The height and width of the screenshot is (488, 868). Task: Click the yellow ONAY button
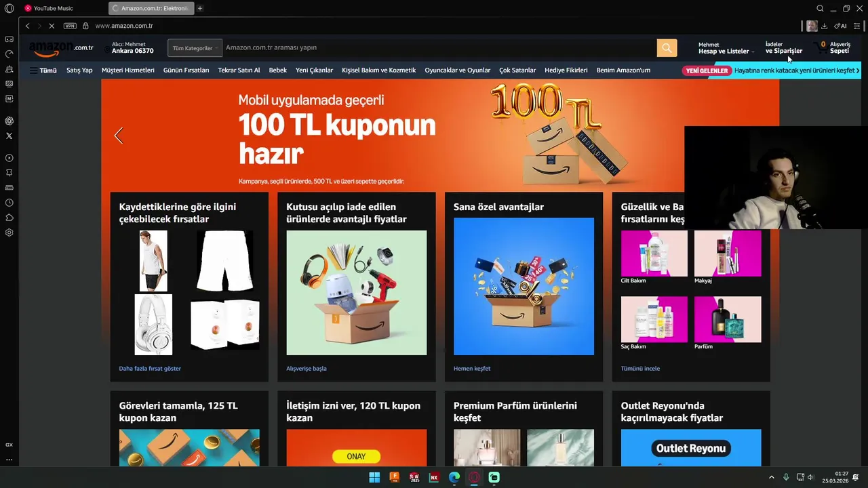pyautogui.click(x=356, y=456)
